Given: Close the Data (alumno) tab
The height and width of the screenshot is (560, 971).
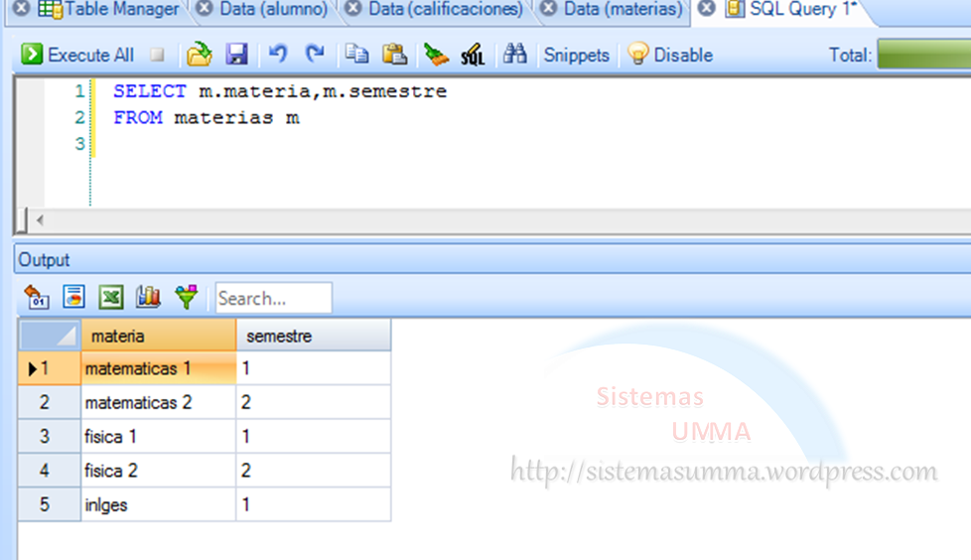Looking at the screenshot, I should tap(205, 10).
